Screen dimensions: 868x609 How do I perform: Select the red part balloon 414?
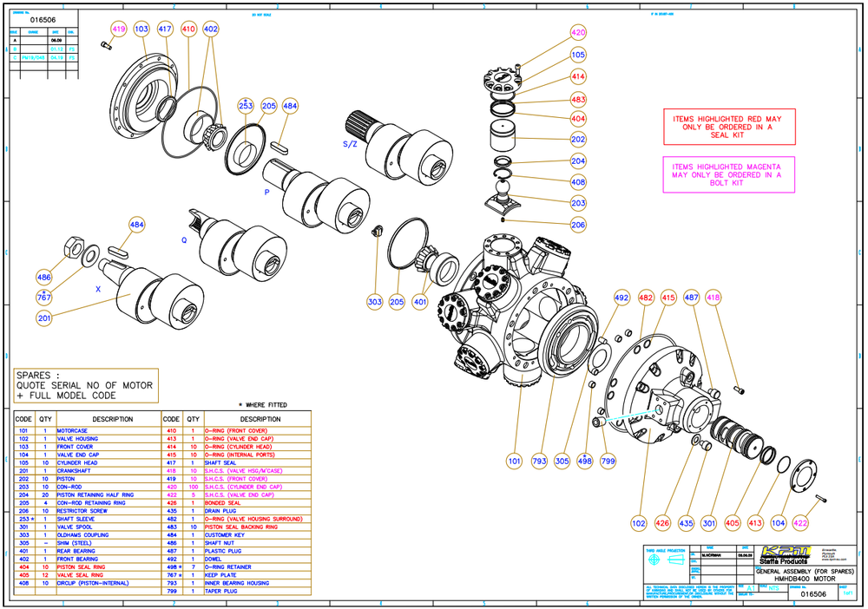[578, 76]
